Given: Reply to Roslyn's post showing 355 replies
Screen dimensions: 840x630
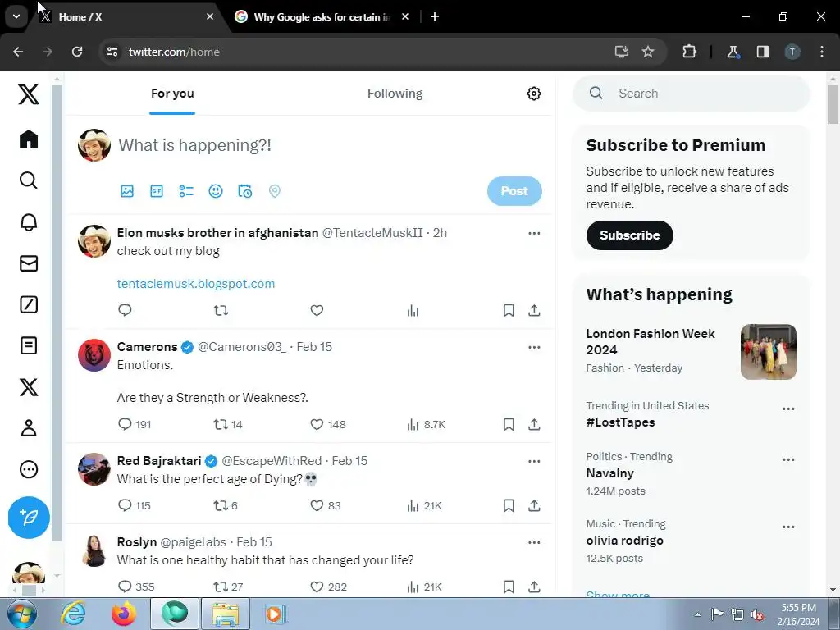Looking at the screenshot, I should click(x=125, y=587).
